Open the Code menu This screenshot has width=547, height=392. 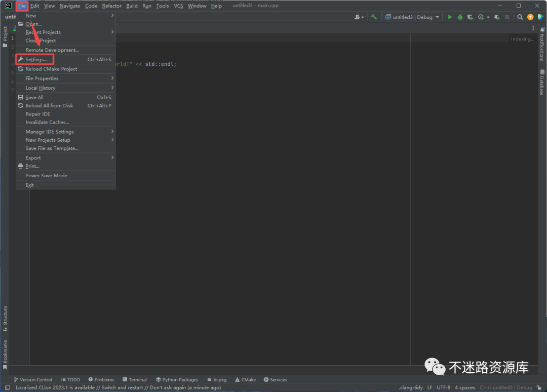coord(91,6)
